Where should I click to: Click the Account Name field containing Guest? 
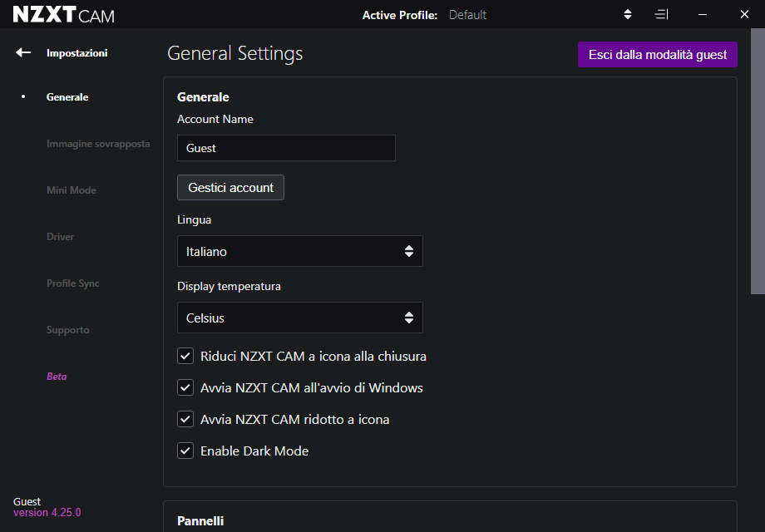pyautogui.click(x=286, y=148)
